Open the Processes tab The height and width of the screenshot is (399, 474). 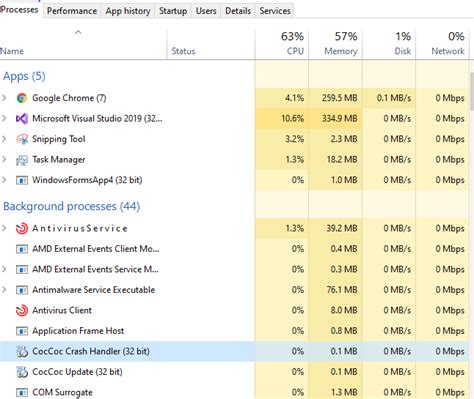[20, 10]
